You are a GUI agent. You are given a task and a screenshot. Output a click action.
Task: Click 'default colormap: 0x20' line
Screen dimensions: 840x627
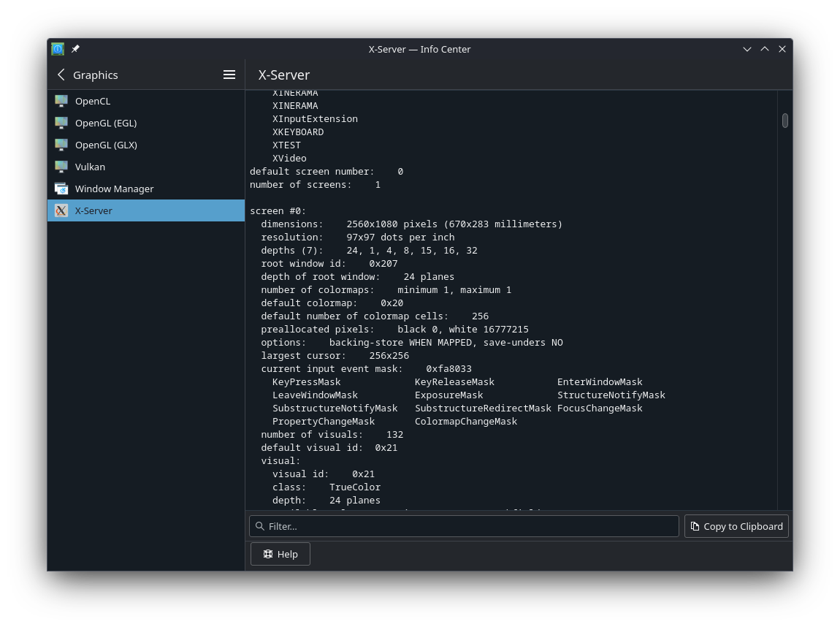332,303
